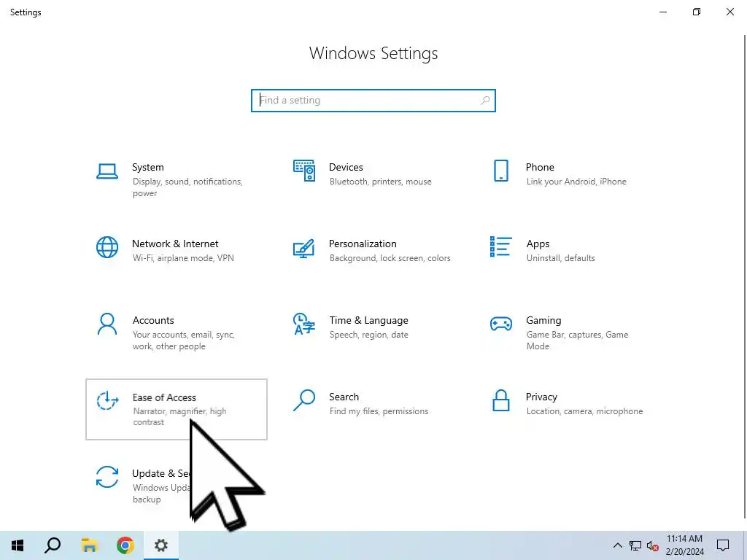Open taskbar Search magnifier

tap(53, 545)
